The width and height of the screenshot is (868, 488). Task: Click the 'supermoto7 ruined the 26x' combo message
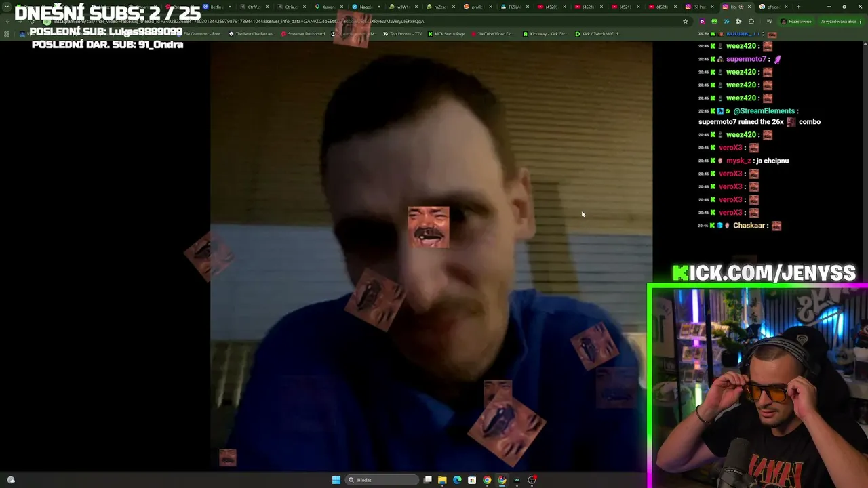(x=759, y=122)
